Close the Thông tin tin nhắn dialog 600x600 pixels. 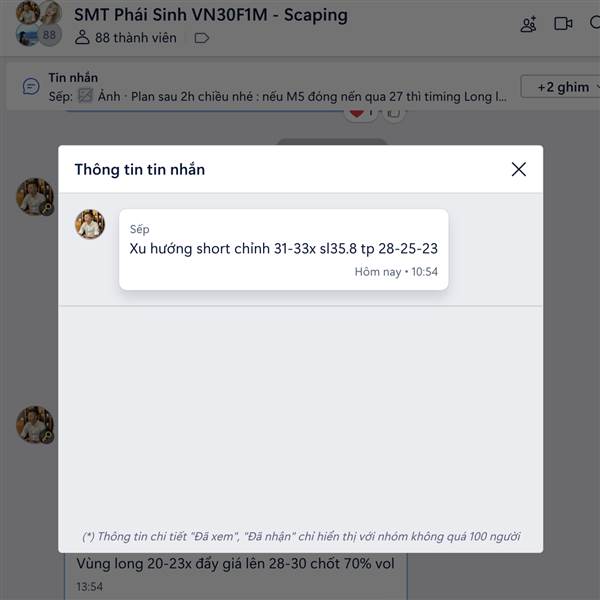click(518, 169)
